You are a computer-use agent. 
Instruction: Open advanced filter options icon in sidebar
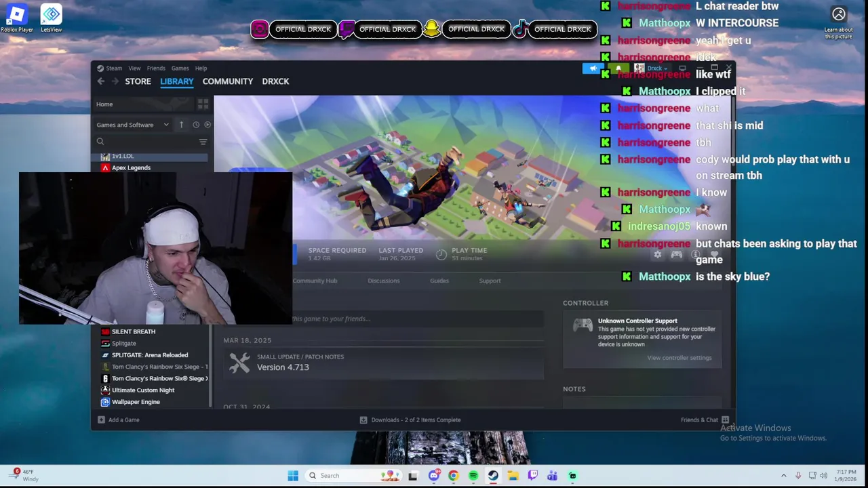tap(203, 142)
